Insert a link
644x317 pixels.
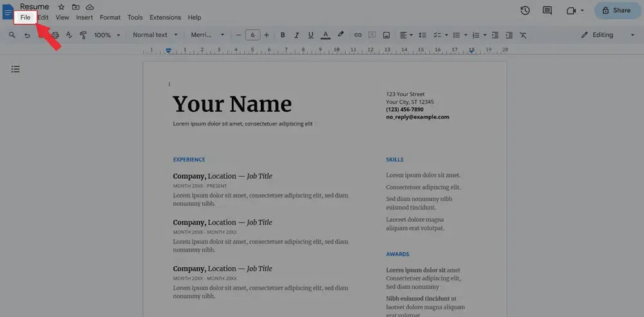click(x=358, y=35)
